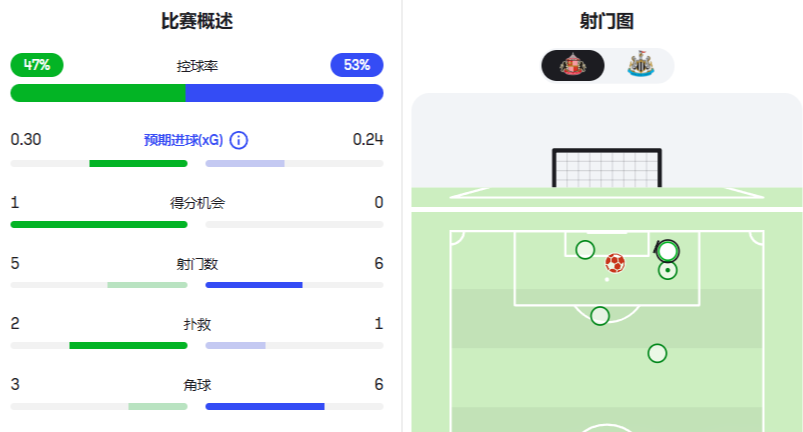803x432 pixels.
Task: Click the green 47% possession badge
Action: point(37,65)
